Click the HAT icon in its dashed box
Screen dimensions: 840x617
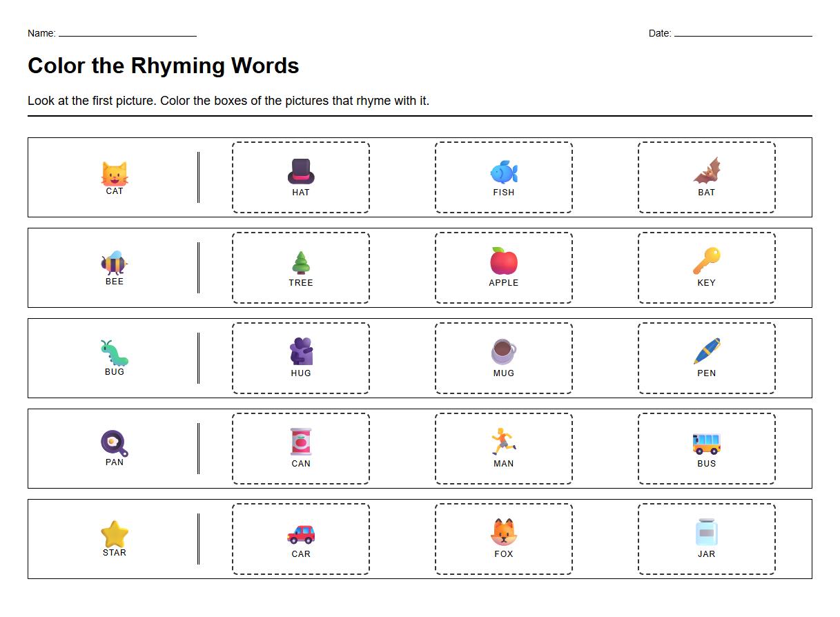(300, 173)
